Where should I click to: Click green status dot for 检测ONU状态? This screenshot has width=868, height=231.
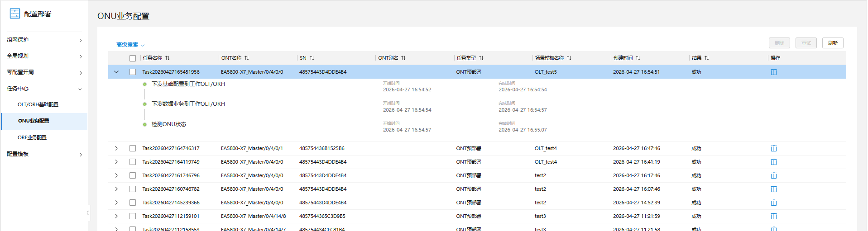click(144, 124)
